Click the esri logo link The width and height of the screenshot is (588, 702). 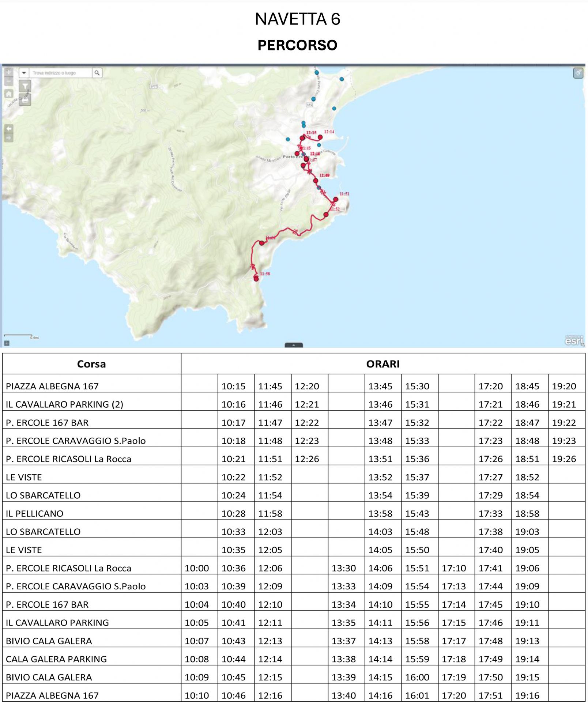coord(574,340)
